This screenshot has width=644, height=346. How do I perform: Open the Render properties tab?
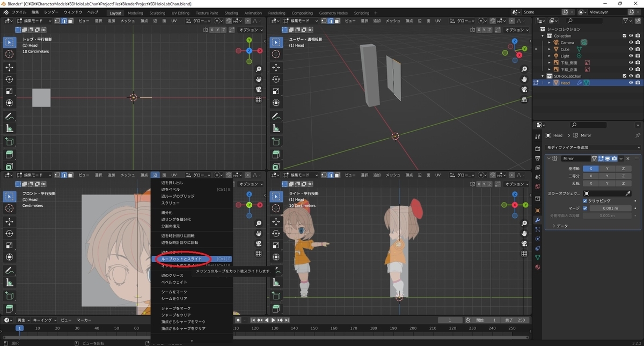click(537, 148)
